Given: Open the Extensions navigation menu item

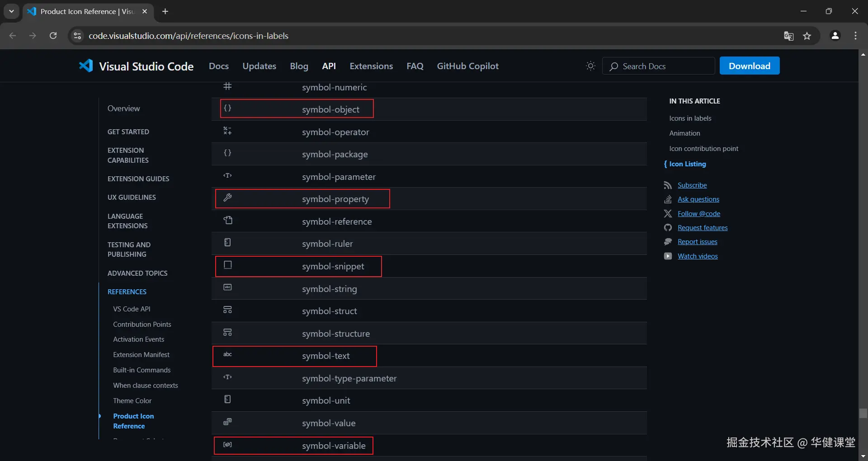Looking at the screenshot, I should coord(371,66).
